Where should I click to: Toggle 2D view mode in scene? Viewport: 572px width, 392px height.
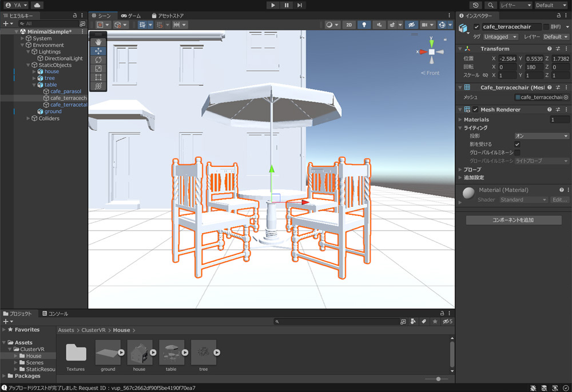349,25
